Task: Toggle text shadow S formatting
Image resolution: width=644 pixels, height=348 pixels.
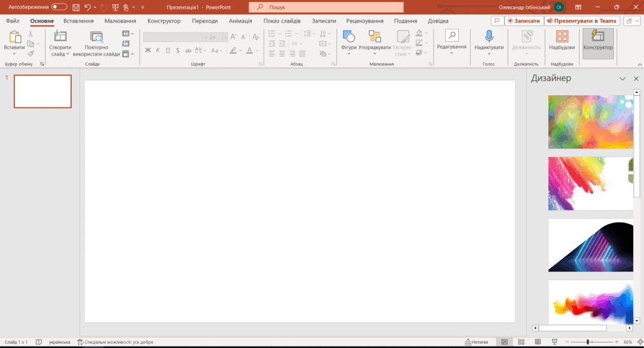Action: (x=177, y=51)
